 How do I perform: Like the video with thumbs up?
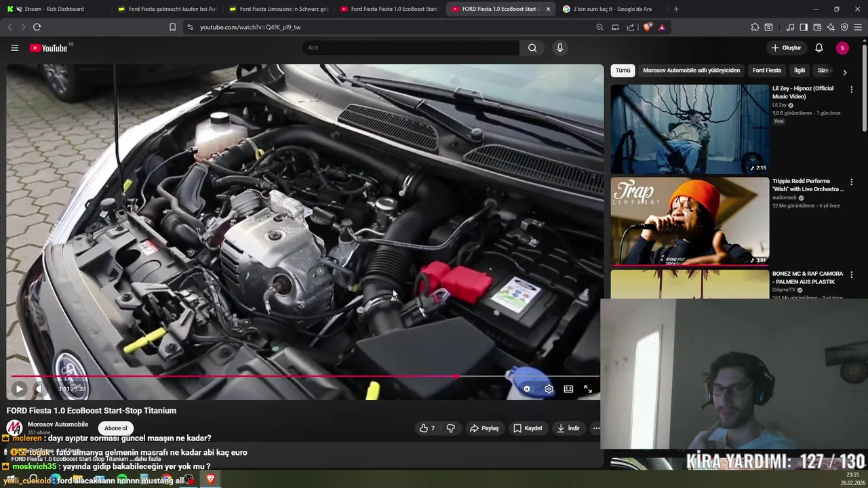coord(427,428)
